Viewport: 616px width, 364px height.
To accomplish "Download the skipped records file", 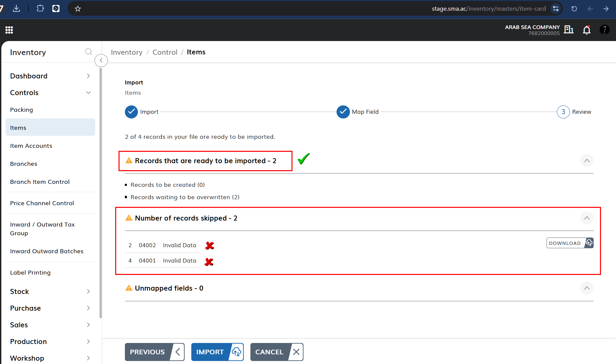I will pos(570,243).
